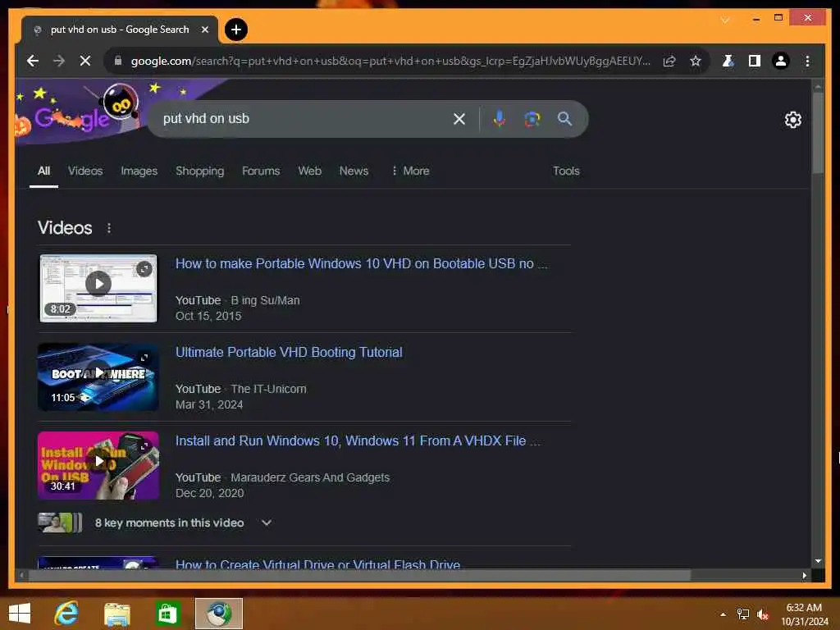Switch to the News results tab
The width and height of the screenshot is (840, 630).
click(x=354, y=171)
